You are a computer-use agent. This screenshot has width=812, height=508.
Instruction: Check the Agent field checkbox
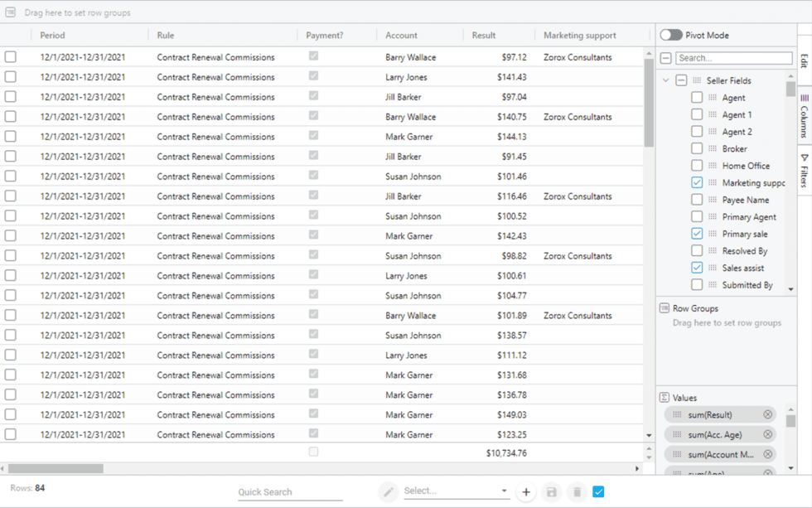[x=697, y=97]
